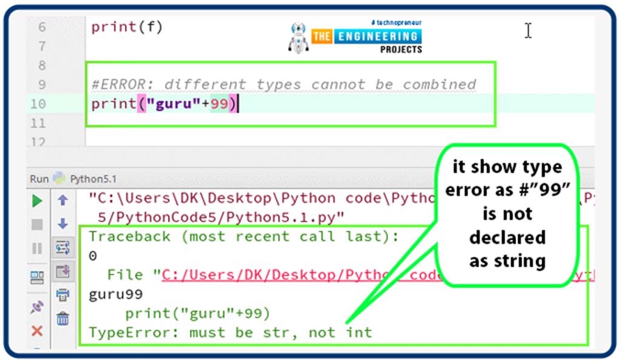The image size is (621, 364).
Task: Clear console with the trash icon
Action: pos(62,318)
